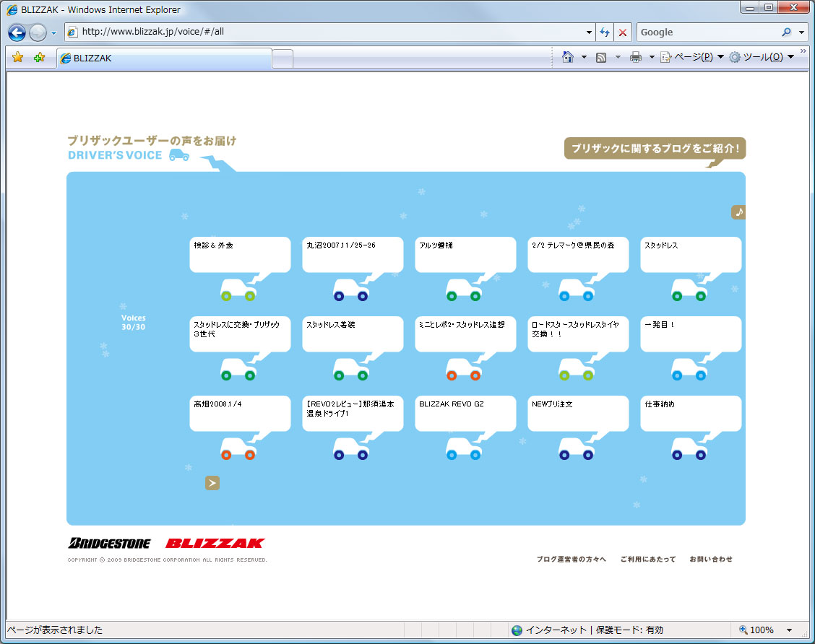
Task: Click the internet zone protected mode status
Action: (x=587, y=630)
